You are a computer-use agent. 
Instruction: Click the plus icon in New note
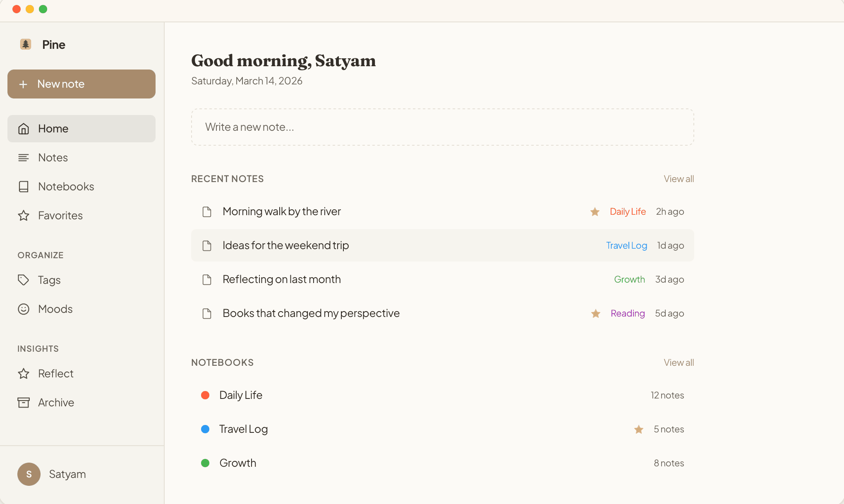pos(23,84)
